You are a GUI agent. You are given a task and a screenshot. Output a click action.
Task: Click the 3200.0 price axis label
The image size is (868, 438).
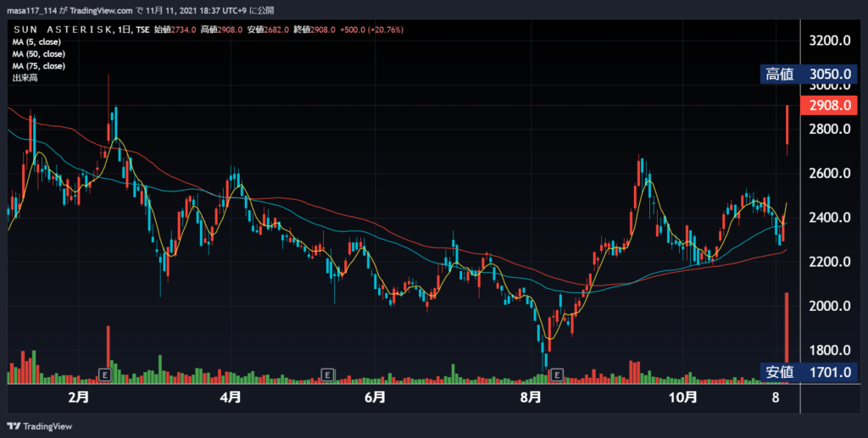click(830, 41)
